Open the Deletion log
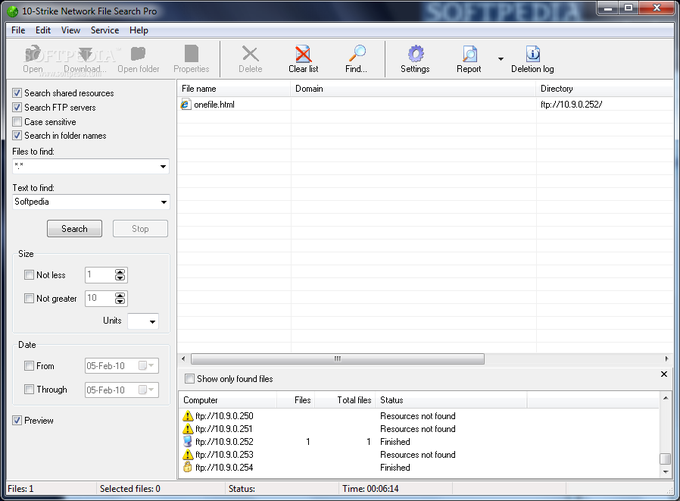680x501 pixels. [532, 55]
